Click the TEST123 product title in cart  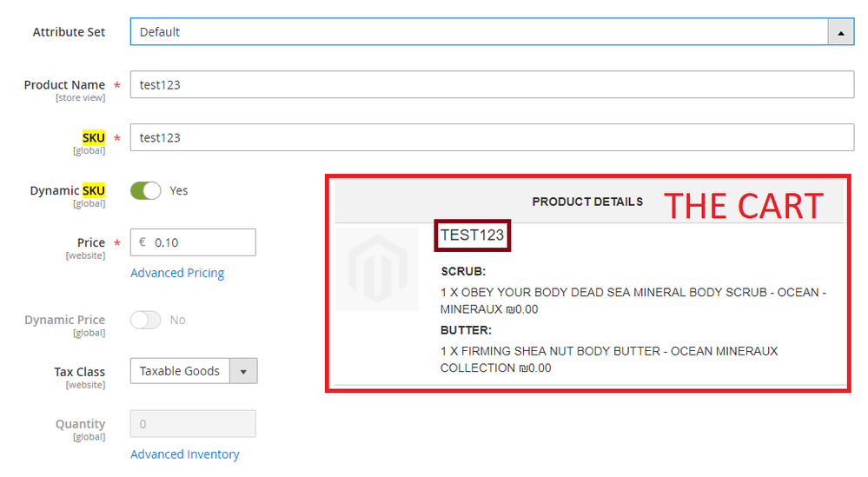click(x=472, y=235)
